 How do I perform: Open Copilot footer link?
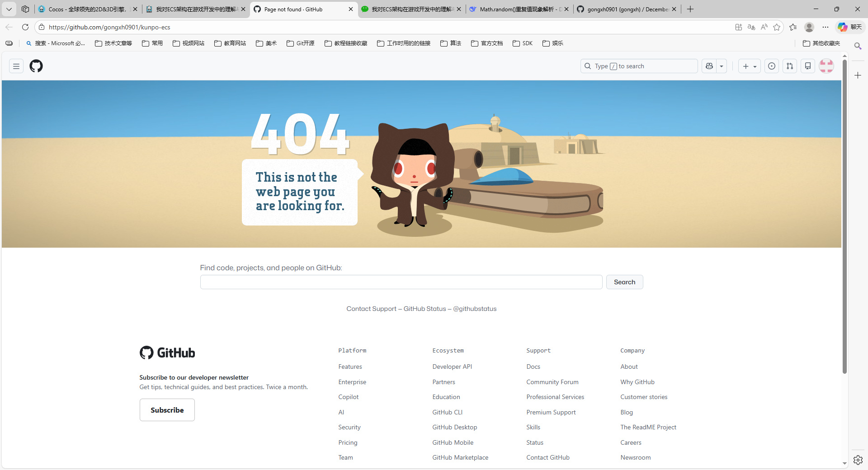coord(348,397)
